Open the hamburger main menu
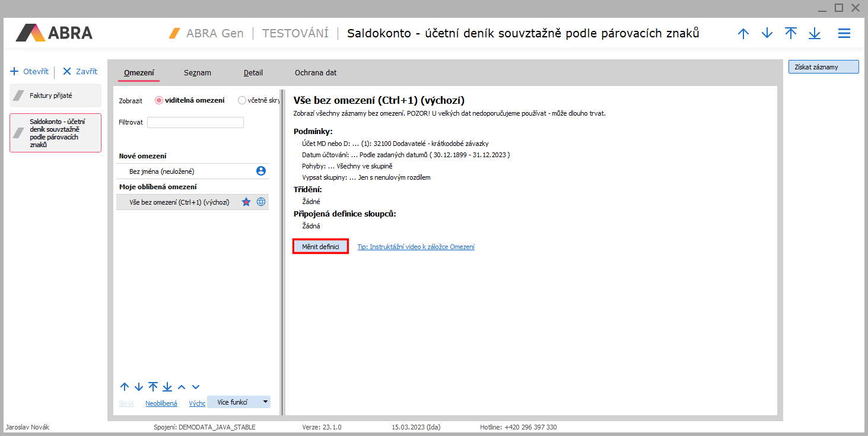 pyautogui.click(x=844, y=33)
